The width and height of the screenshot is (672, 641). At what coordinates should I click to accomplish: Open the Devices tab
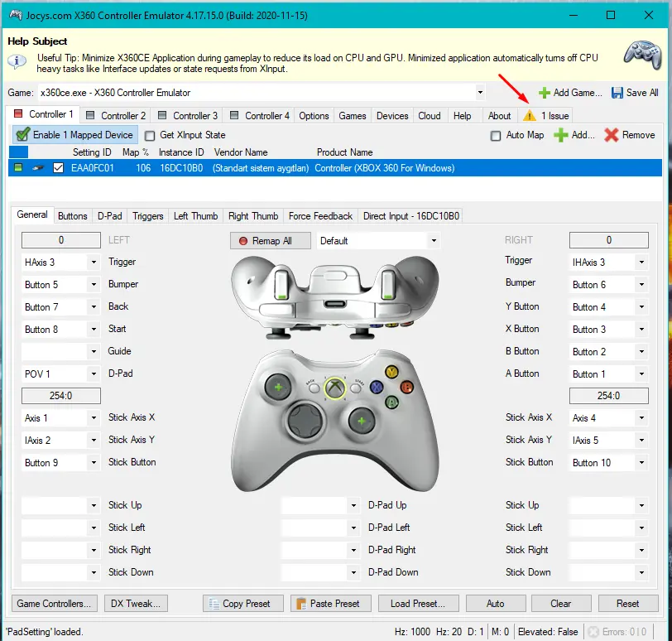click(392, 116)
